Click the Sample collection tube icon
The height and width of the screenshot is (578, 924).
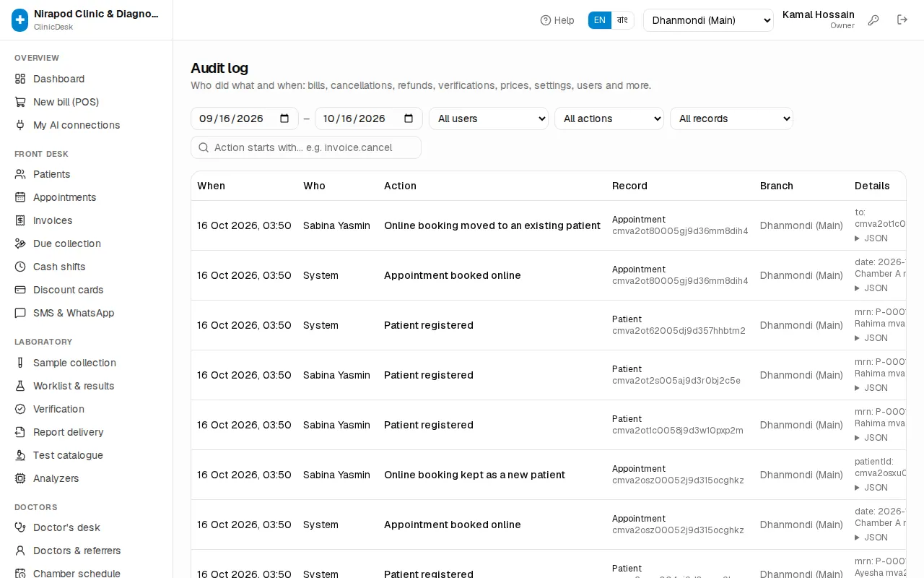tap(20, 363)
